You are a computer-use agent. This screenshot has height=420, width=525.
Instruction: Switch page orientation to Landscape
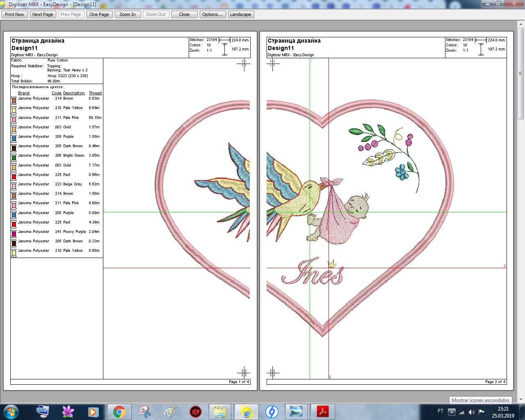(241, 14)
